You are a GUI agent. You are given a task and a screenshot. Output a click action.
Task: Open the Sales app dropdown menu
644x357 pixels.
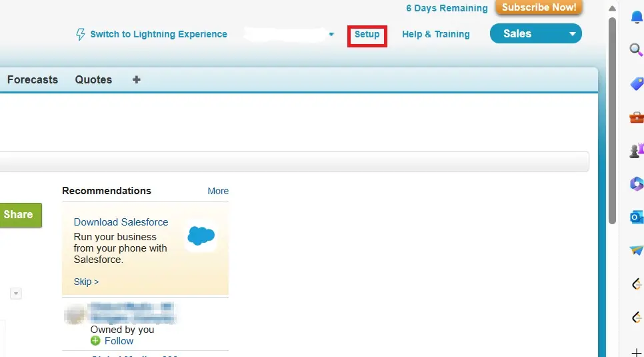pos(535,34)
